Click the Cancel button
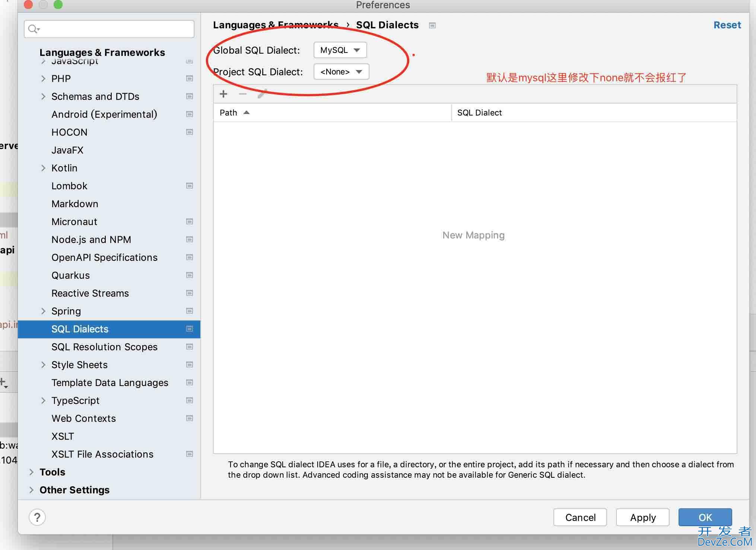Viewport: 756px width, 550px height. (x=580, y=517)
